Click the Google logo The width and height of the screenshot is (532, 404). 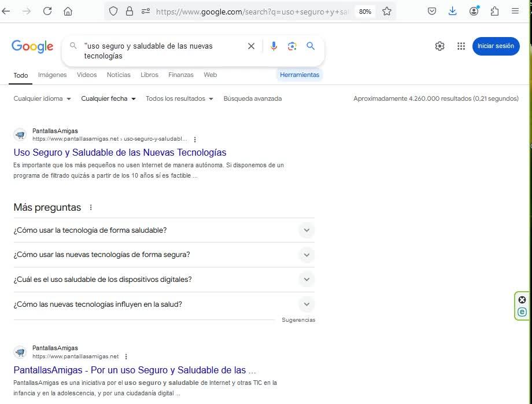pyautogui.click(x=32, y=46)
